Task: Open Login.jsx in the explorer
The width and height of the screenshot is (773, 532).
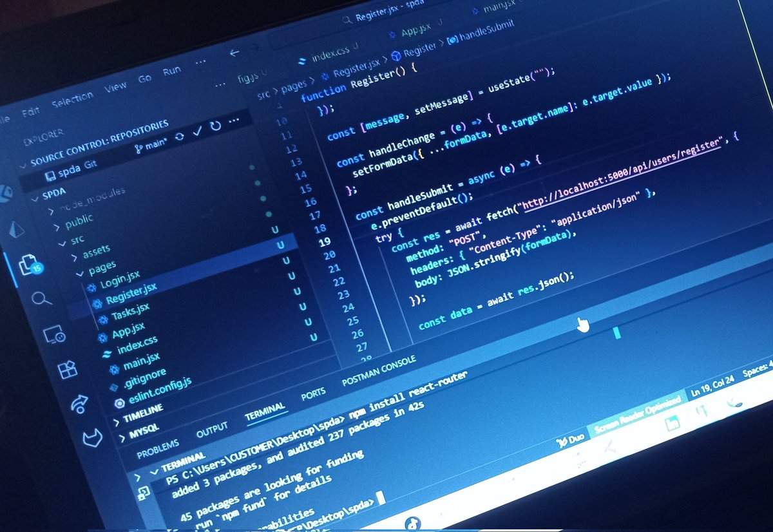Action: tap(120, 280)
